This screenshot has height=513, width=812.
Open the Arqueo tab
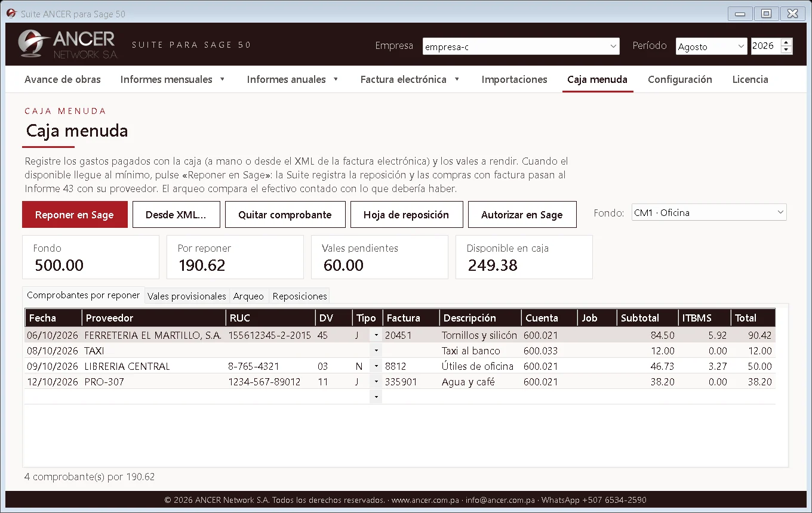tap(248, 296)
